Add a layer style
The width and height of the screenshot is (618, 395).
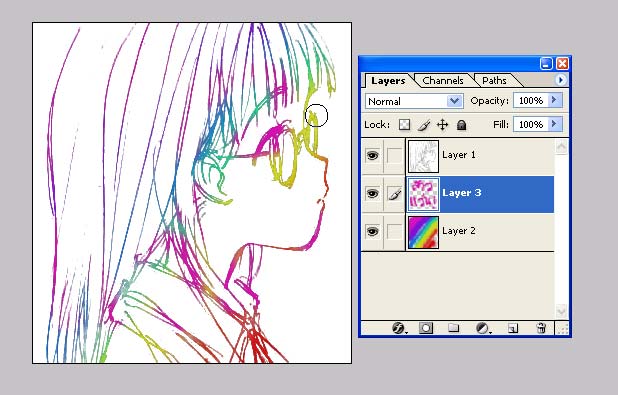[399, 328]
